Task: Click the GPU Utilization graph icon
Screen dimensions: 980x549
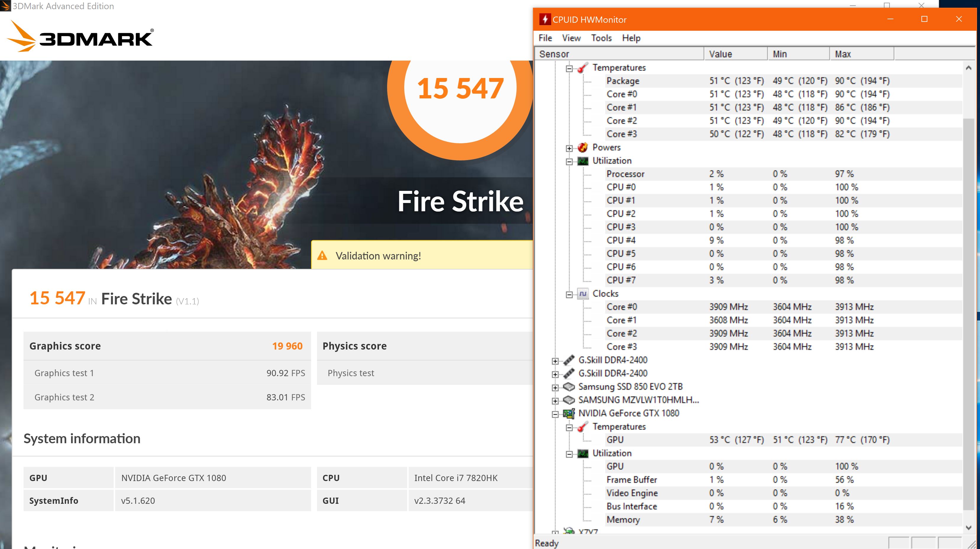Action: (x=583, y=453)
